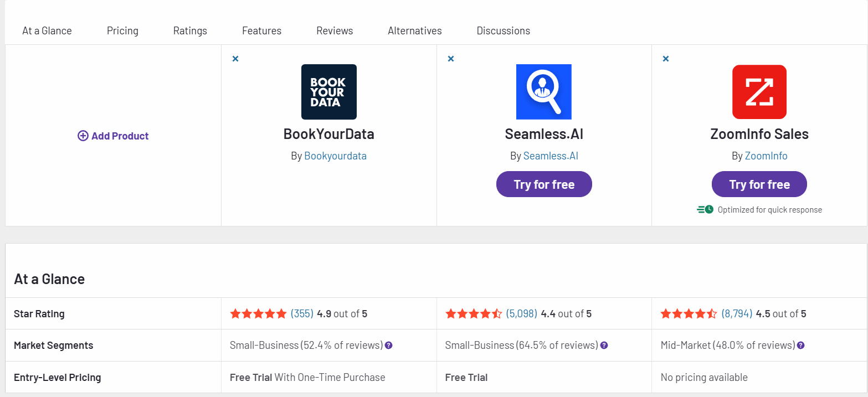Click ZoomInfo Sales' star rating icons
This screenshot has height=397, width=868.
pos(689,314)
